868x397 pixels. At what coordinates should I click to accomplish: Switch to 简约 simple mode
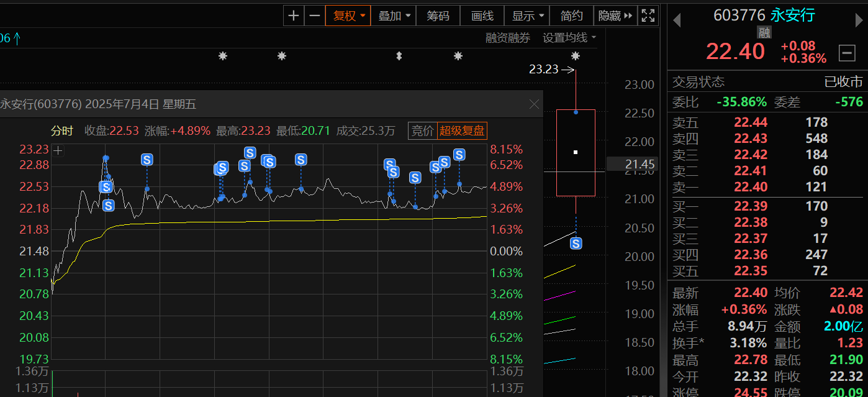point(572,16)
